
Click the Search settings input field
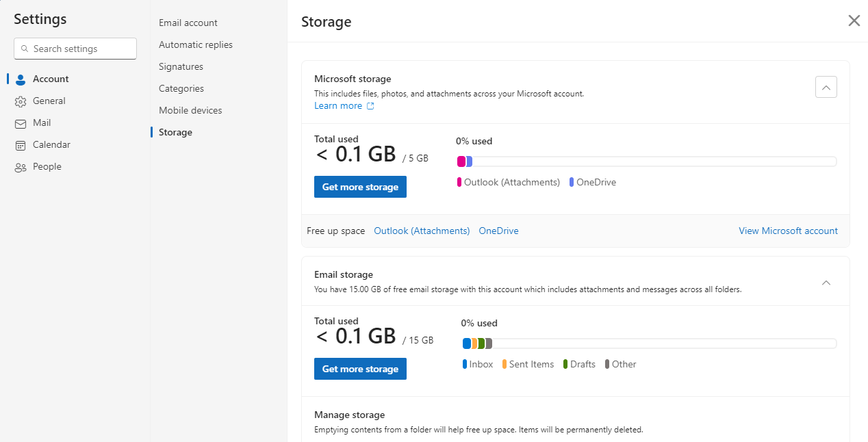[82, 49]
